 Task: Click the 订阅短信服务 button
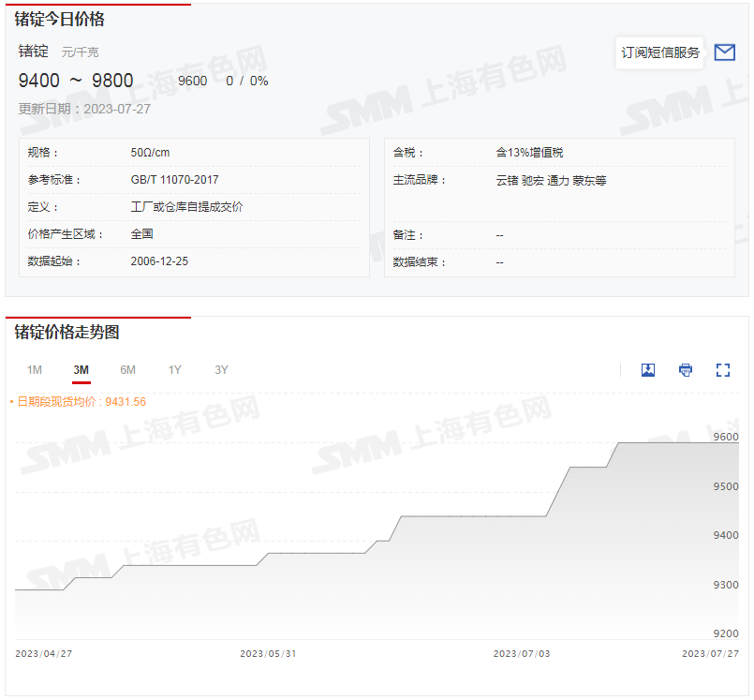pyautogui.click(x=659, y=52)
